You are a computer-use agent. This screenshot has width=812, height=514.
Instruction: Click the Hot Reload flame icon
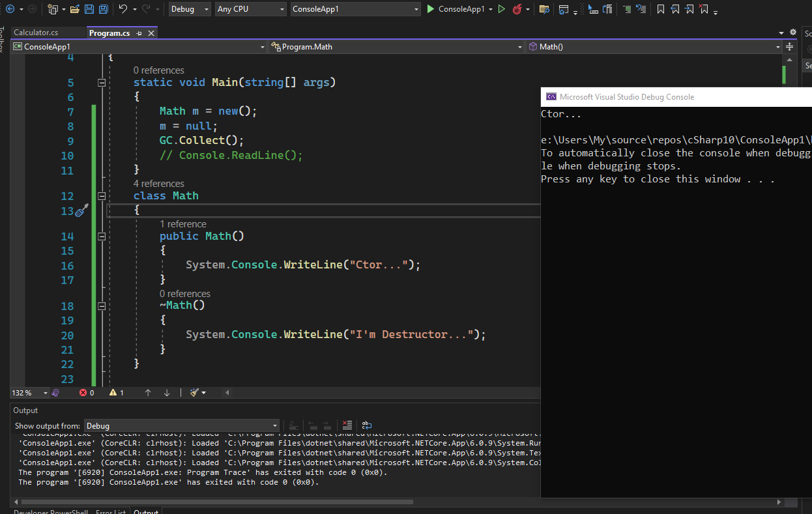517,9
